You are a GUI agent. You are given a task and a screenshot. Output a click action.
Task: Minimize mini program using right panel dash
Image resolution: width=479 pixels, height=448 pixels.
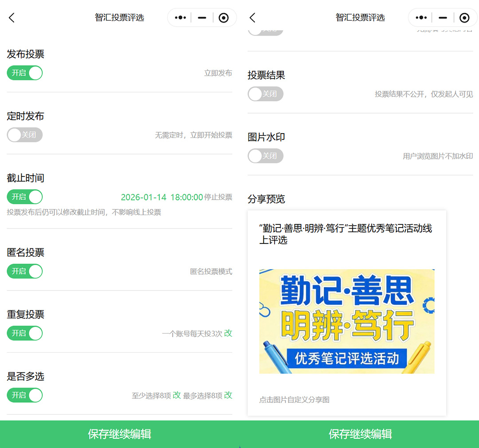click(443, 18)
